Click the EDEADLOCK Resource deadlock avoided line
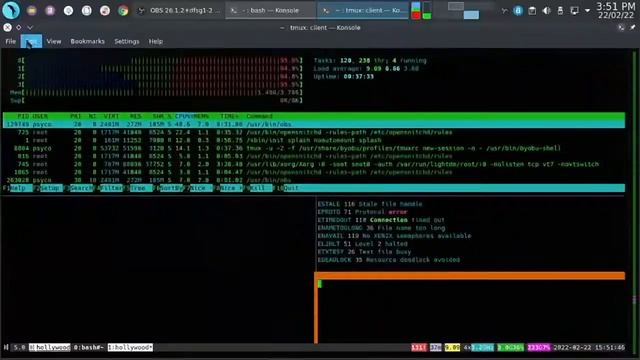The width and height of the screenshot is (640, 360). point(389,260)
